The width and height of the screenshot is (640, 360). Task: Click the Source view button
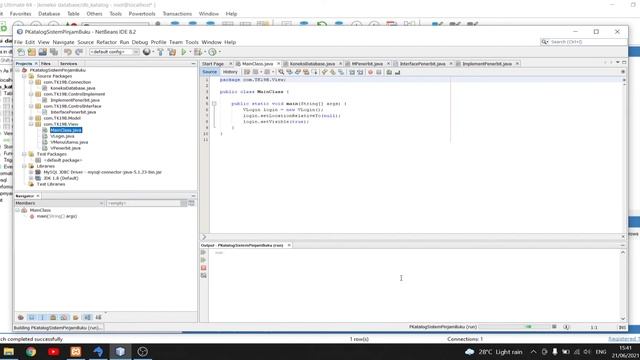click(209, 72)
